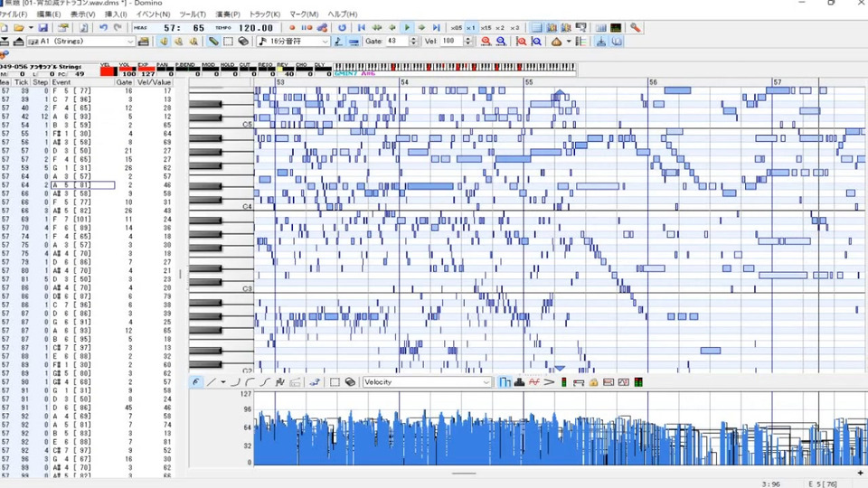868x488 pixels.
Task: Open the トラック(K) menu
Action: click(264, 14)
